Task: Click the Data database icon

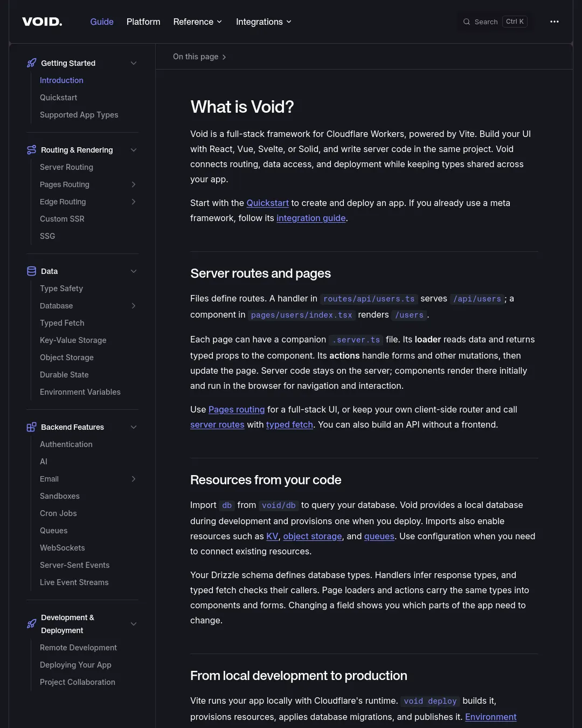Action: point(32,271)
